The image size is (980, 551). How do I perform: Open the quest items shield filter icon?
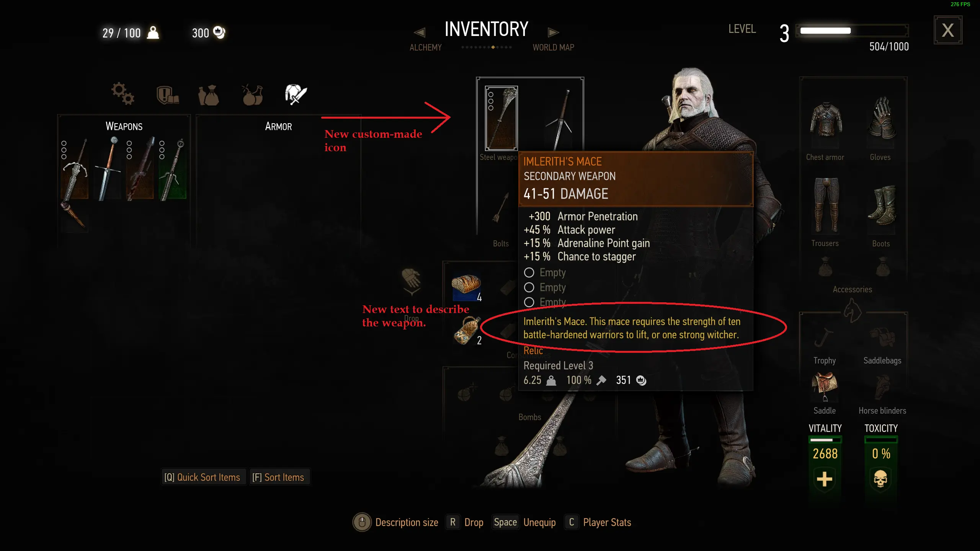coord(167,95)
